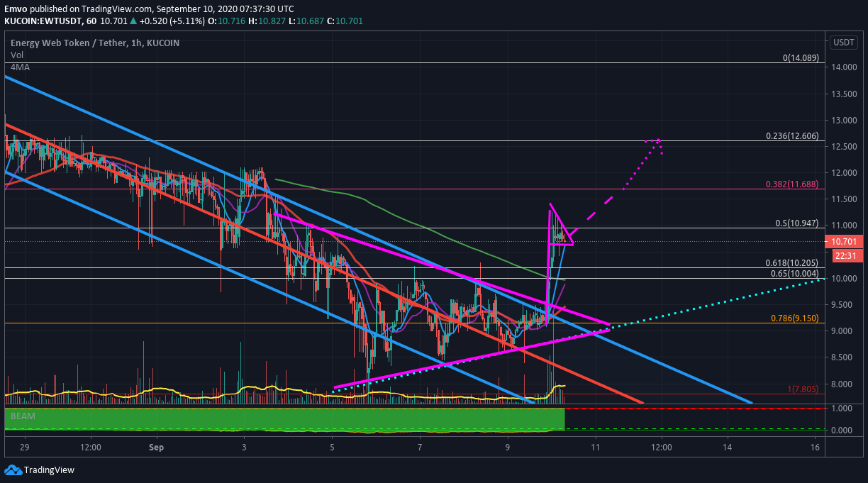
Task: Click 12.000 on the price axis
Action: tap(843, 173)
